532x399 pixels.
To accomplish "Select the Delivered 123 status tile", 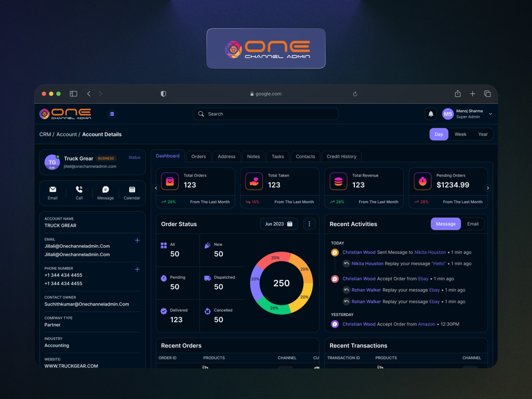I will (x=178, y=315).
